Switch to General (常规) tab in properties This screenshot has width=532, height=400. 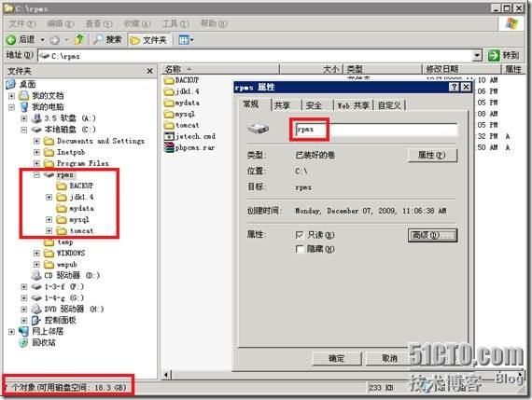point(251,104)
